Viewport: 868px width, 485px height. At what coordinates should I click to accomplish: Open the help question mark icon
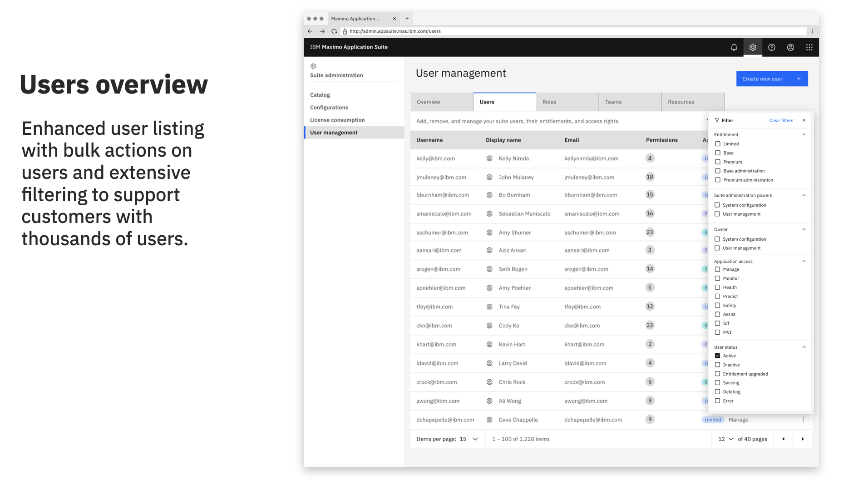[x=771, y=47]
